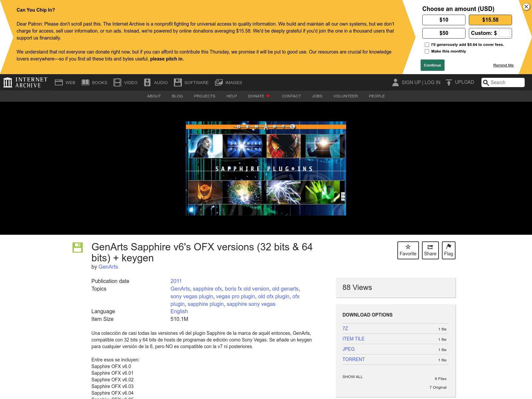Open the 2011 publication date link
532x399 pixels.
(176, 281)
